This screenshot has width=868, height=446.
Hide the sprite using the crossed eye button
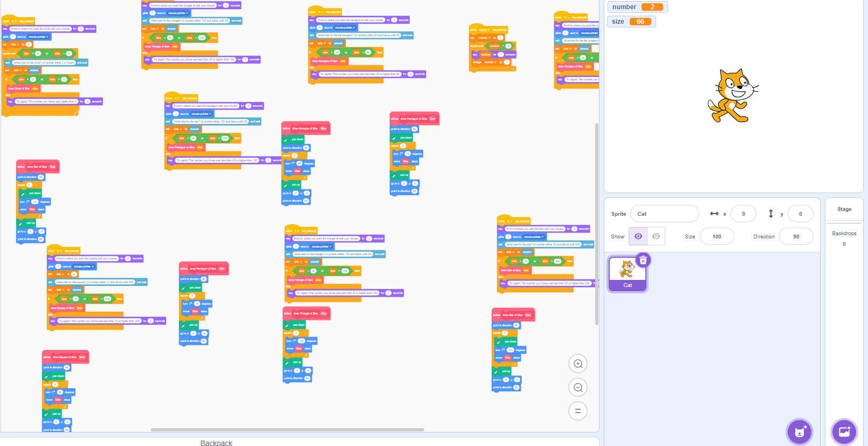click(x=656, y=236)
